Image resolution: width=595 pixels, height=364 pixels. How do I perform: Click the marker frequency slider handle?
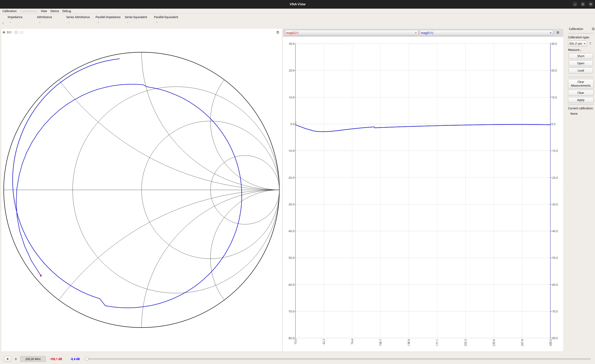(x=87, y=359)
